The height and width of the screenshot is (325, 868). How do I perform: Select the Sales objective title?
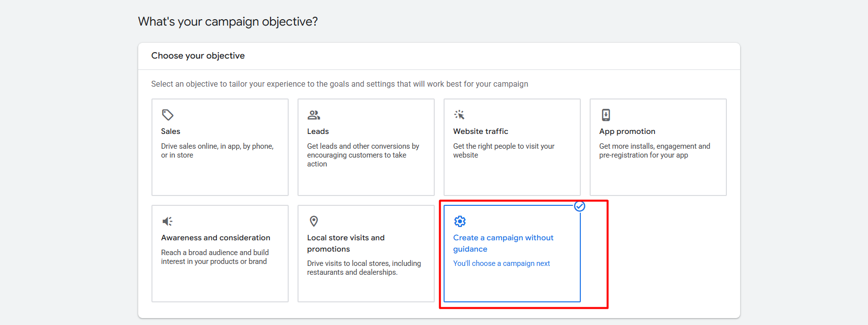[x=171, y=131]
